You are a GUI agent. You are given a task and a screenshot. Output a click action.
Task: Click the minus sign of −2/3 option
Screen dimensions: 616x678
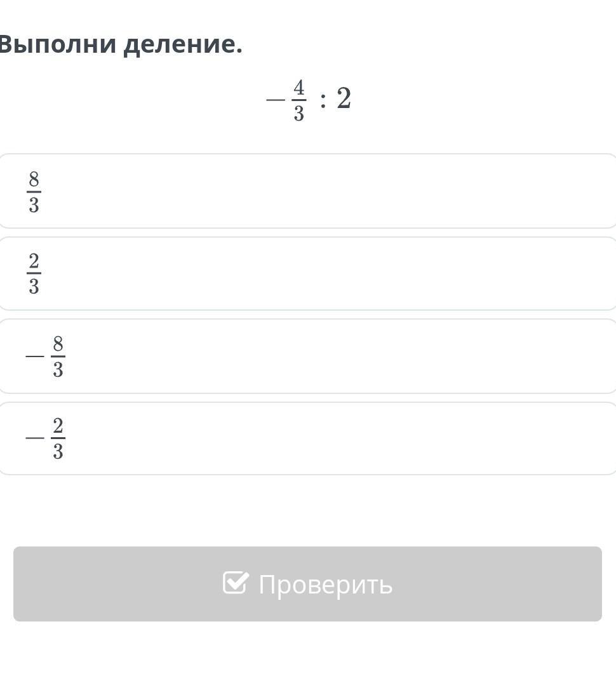[x=34, y=438]
